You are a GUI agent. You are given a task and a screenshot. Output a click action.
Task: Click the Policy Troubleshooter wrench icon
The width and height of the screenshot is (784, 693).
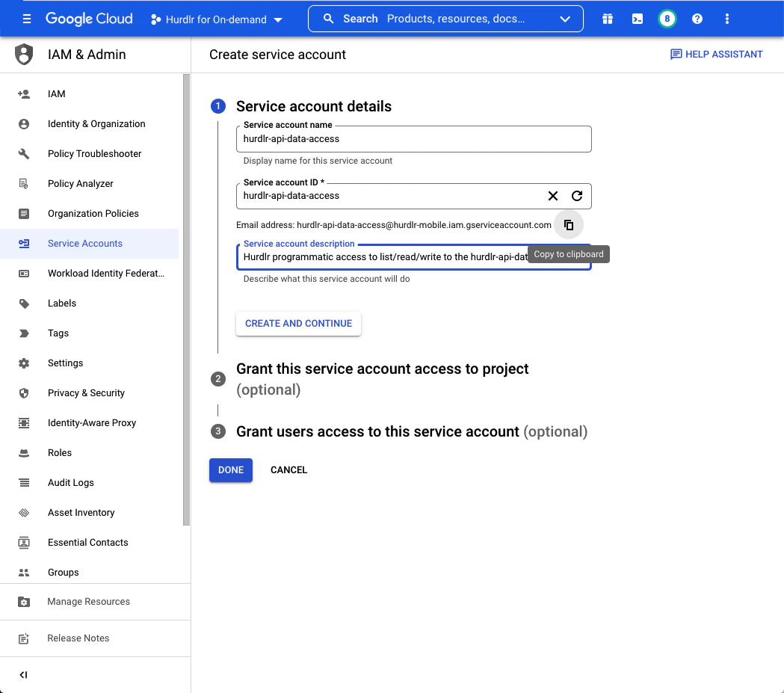[x=23, y=154]
